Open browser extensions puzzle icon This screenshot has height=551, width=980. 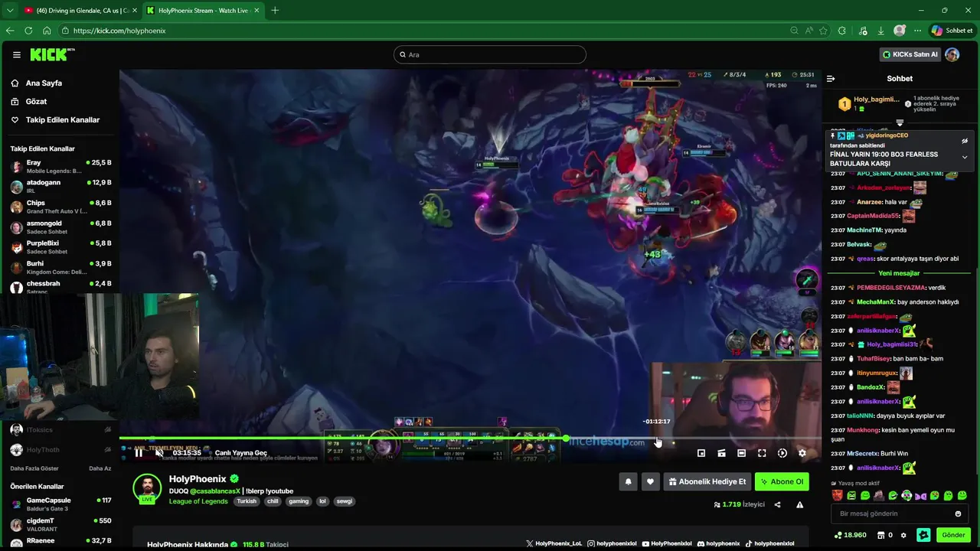842,31
